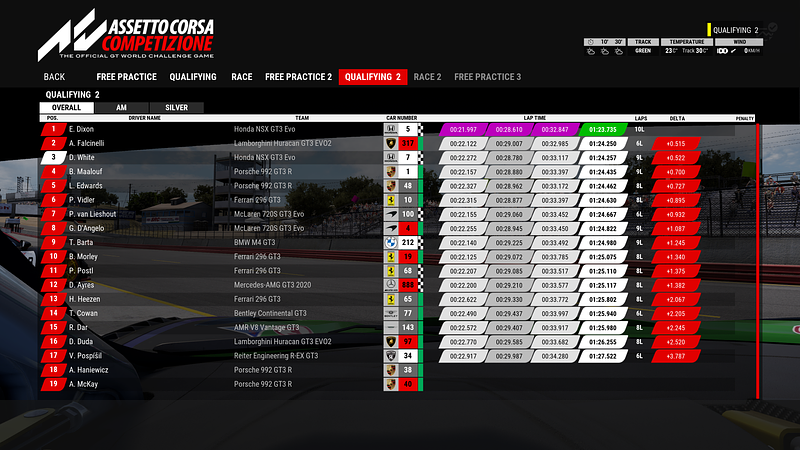Click the Bentley Continental GT3 team name

coord(270,313)
